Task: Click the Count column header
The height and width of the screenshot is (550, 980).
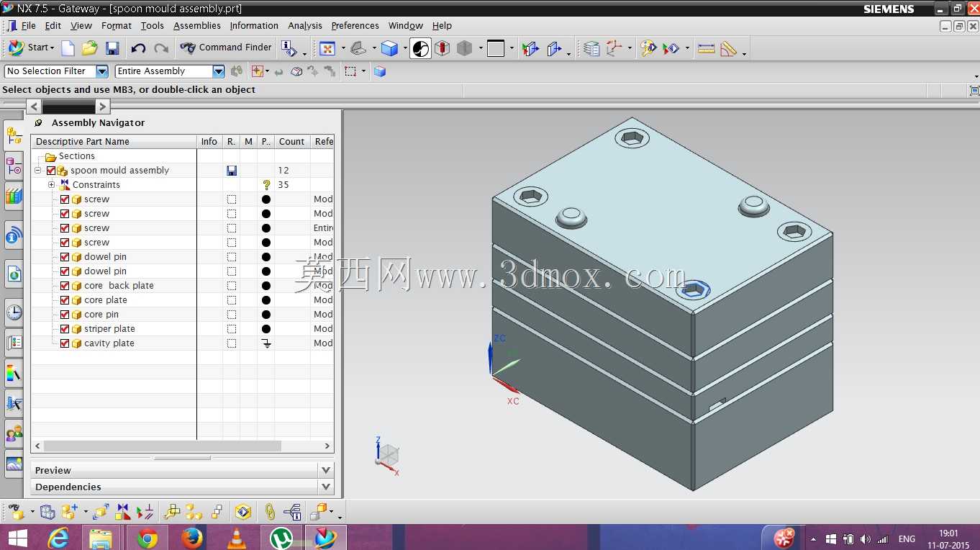Action: point(292,142)
